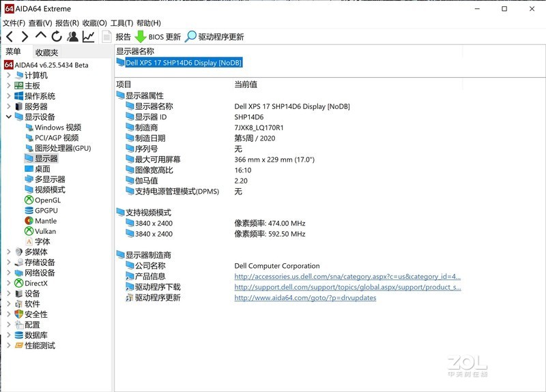Expand the 服务器 tree node
This screenshot has width=546, height=392.
click(x=9, y=106)
